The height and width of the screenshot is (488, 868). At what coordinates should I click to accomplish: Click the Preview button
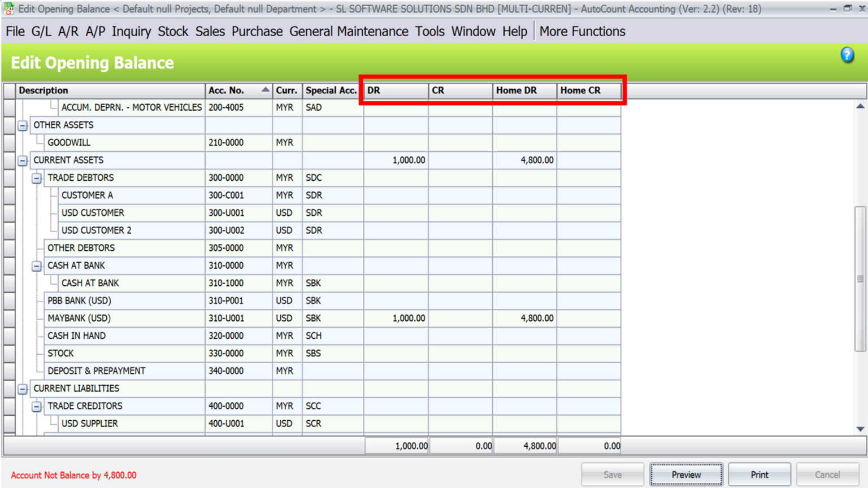point(686,475)
